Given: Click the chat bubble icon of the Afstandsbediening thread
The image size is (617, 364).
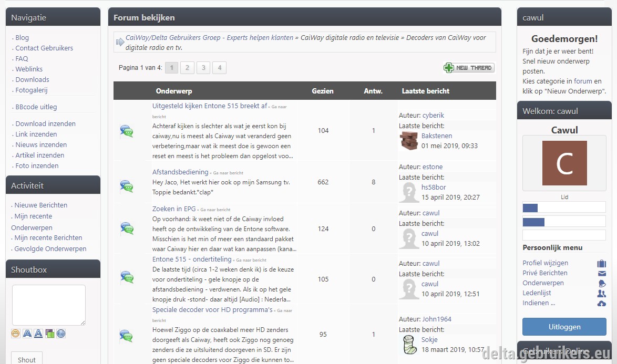Looking at the screenshot, I should click(127, 185).
